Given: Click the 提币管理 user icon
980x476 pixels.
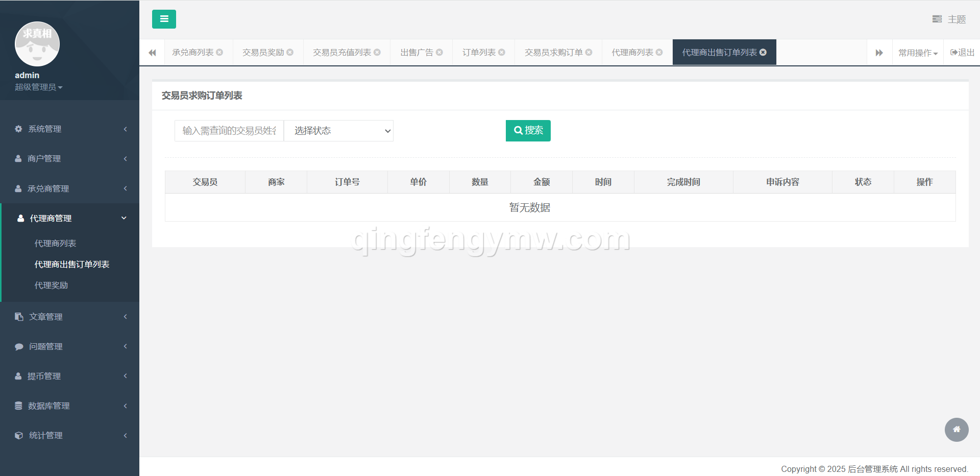Looking at the screenshot, I should [x=18, y=376].
